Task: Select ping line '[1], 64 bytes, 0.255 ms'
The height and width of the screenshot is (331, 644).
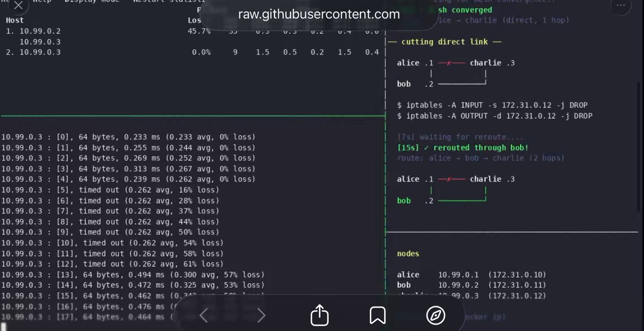Action: click(x=128, y=147)
